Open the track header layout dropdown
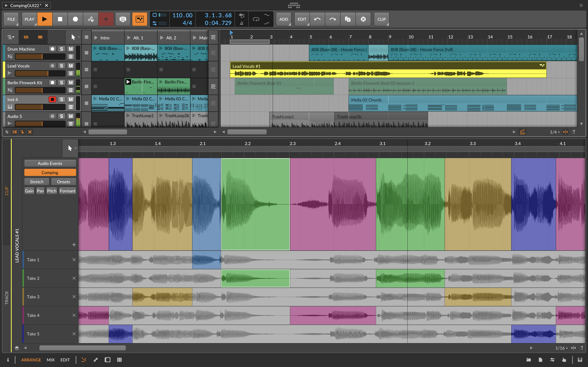588x367 pixels. [x=11, y=37]
